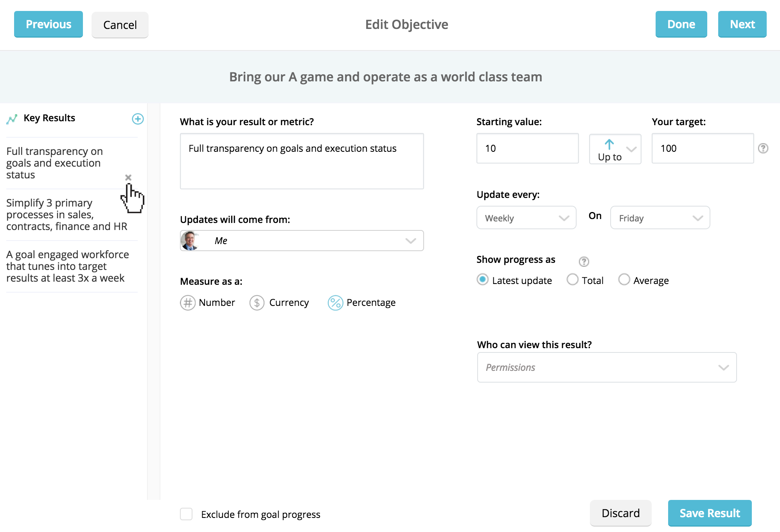Open the Friday day dropdown
Screen dimensions: 780x532
(660, 218)
